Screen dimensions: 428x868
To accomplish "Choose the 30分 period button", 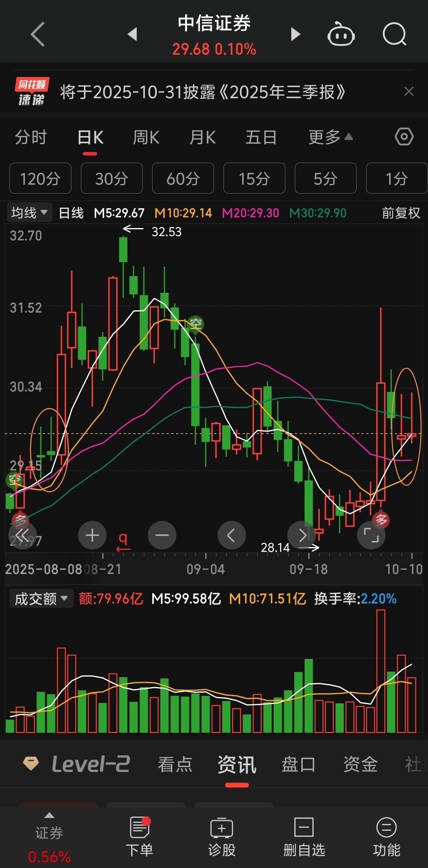I will tap(112, 178).
